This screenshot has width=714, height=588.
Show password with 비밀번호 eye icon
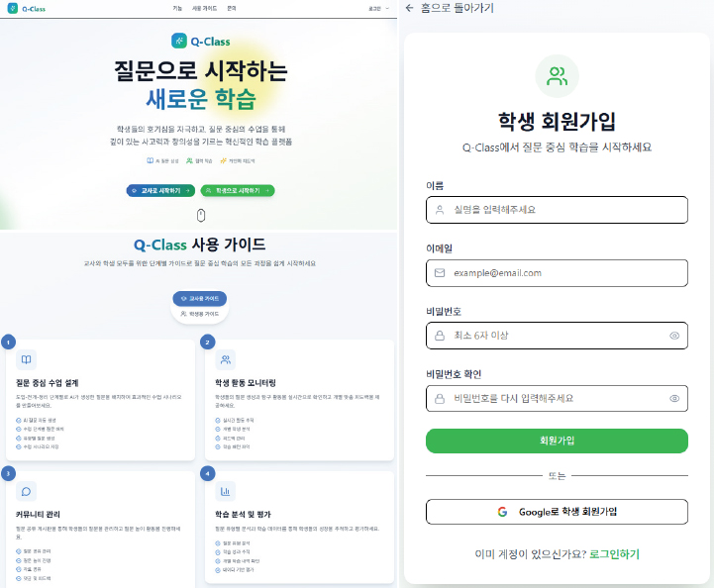point(674,336)
